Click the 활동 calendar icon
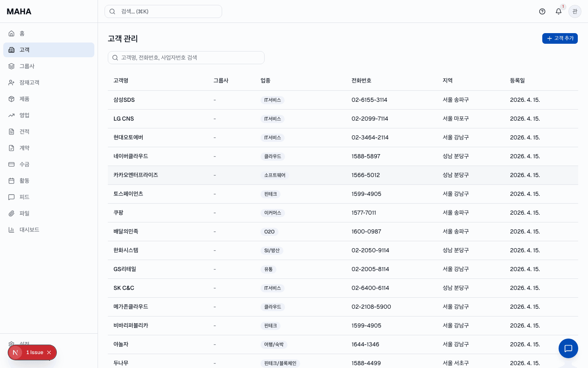 pos(11,181)
